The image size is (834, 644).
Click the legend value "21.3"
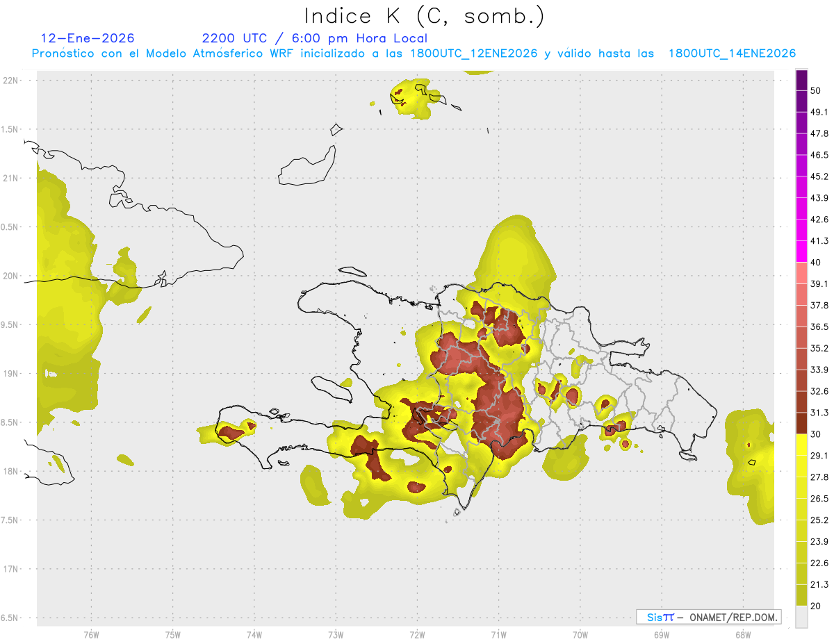click(x=819, y=584)
